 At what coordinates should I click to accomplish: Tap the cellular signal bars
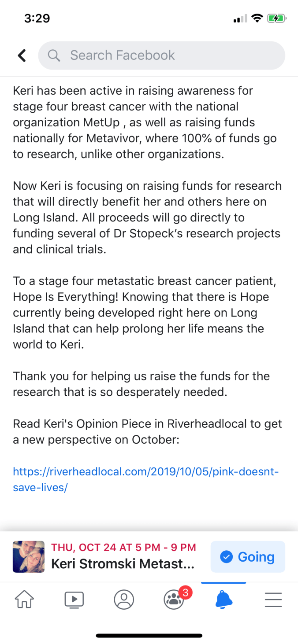click(240, 18)
